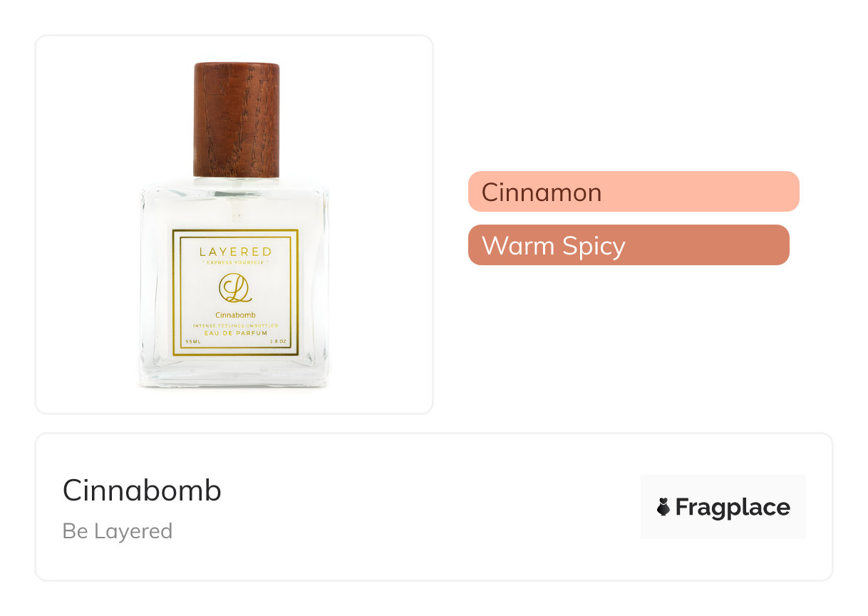Click the Express Yourself tagline on bottle

tap(234, 263)
